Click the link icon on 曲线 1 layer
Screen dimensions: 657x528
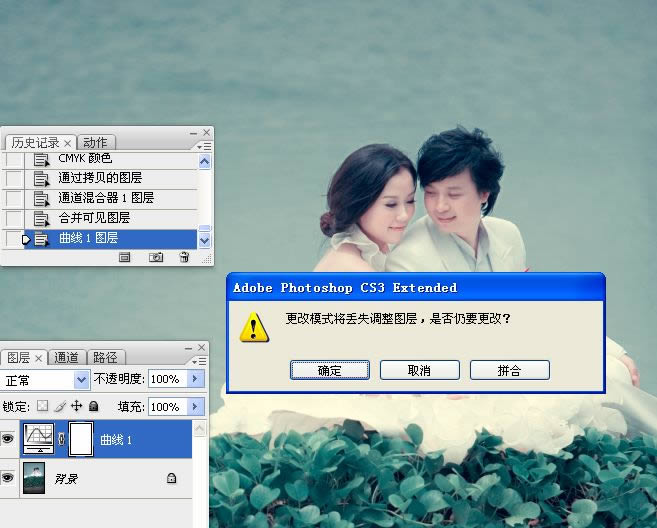click(62, 440)
